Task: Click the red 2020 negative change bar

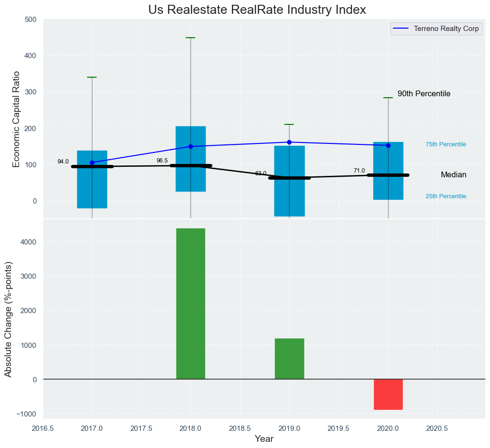Action: point(388,394)
